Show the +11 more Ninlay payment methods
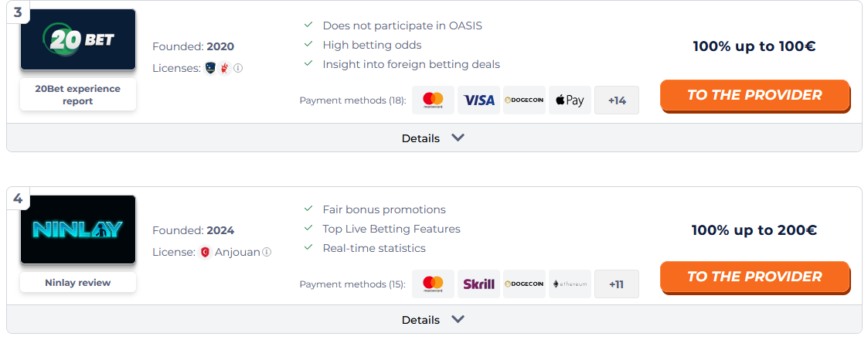Viewport: 868px width, 340px height. (x=616, y=284)
